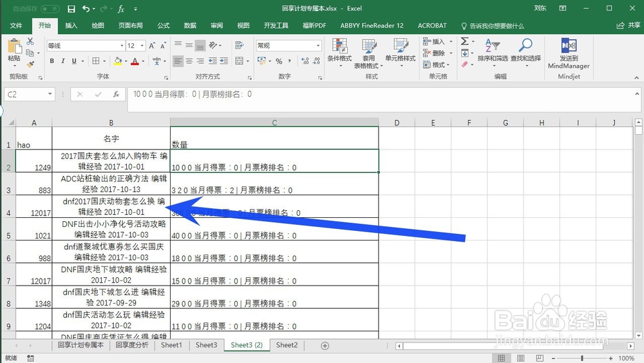
Task: Click Tell me what you want search
Action: [x=493, y=26]
